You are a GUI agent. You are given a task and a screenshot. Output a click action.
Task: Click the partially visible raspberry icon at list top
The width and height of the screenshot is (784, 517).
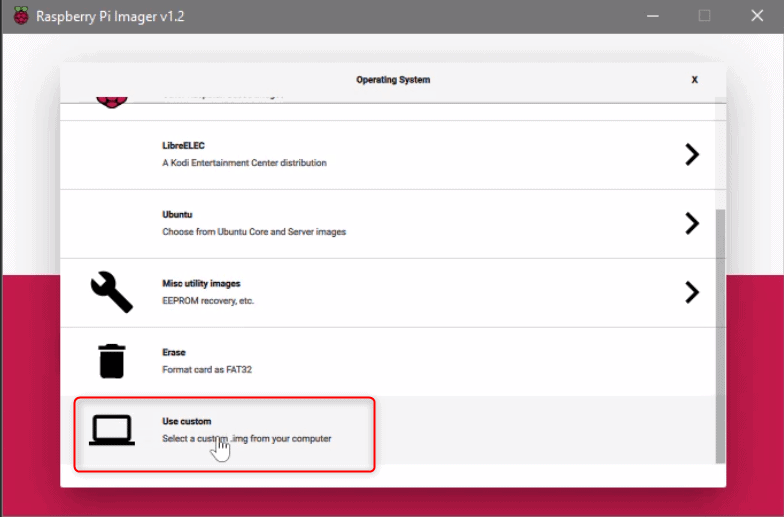(112, 102)
